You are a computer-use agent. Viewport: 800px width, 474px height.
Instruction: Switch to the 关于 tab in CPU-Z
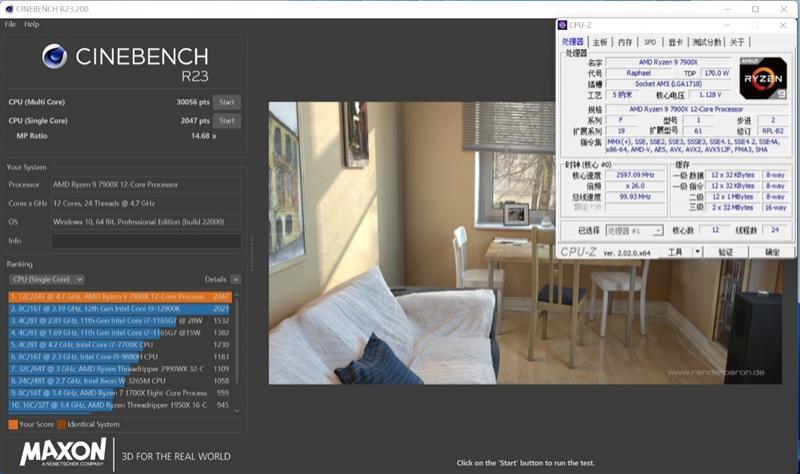pos(737,42)
